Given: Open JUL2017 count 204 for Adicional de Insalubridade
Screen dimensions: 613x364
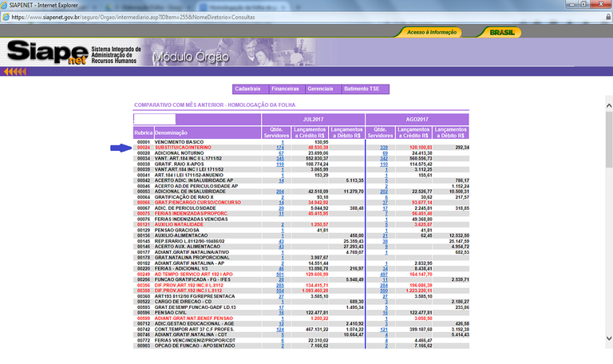Looking at the screenshot, I should tap(280, 192).
